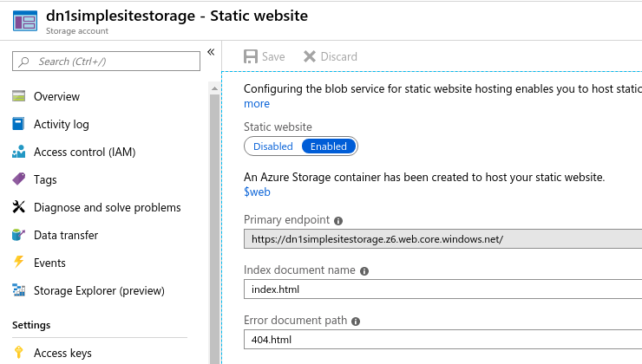Click info icon beside Primary endpoint
This screenshot has width=642, height=364.
(338, 220)
